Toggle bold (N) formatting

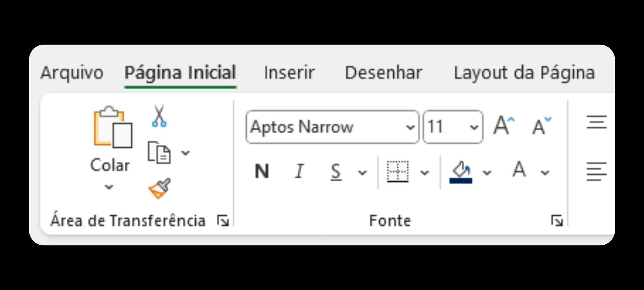(x=262, y=172)
